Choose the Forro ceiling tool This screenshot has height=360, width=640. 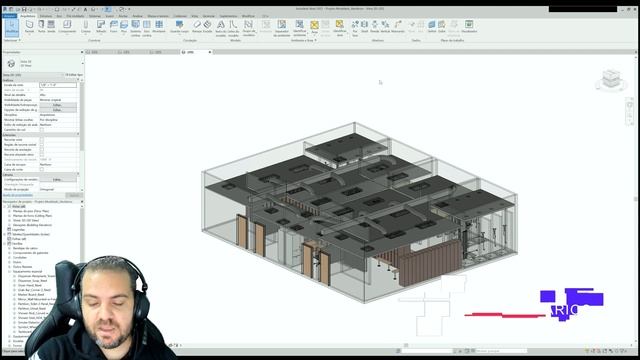pyautogui.click(x=113, y=27)
